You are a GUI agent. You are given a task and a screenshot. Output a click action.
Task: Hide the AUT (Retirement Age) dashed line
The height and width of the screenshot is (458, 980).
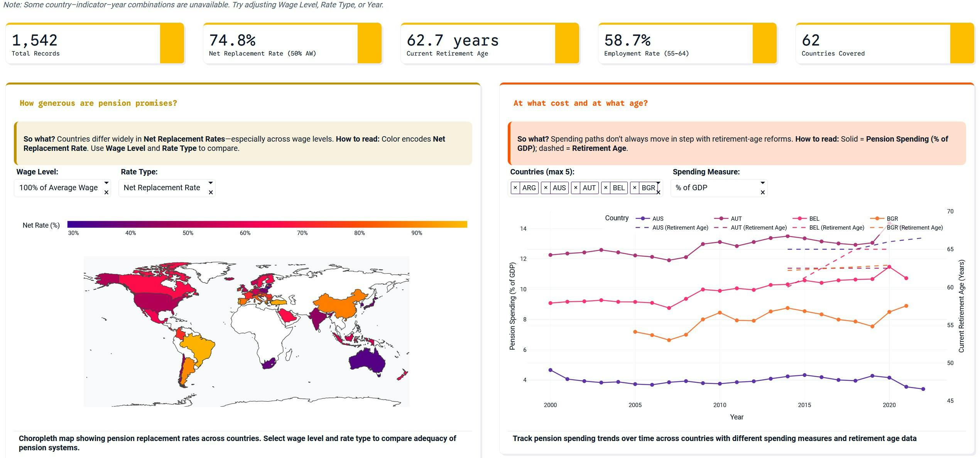[x=758, y=227]
